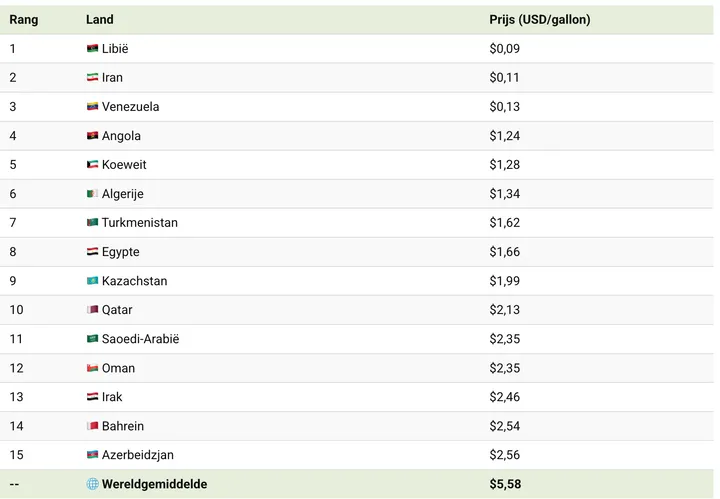Click the Angola flag icon
720x499 pixels.
click(93, 136)
